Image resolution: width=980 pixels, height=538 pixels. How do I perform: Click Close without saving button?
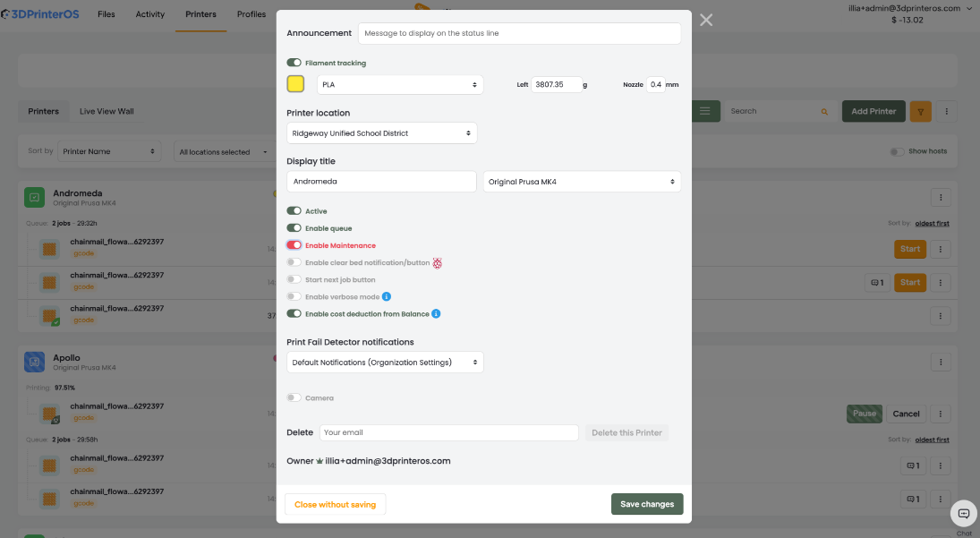tap(335, 504)
